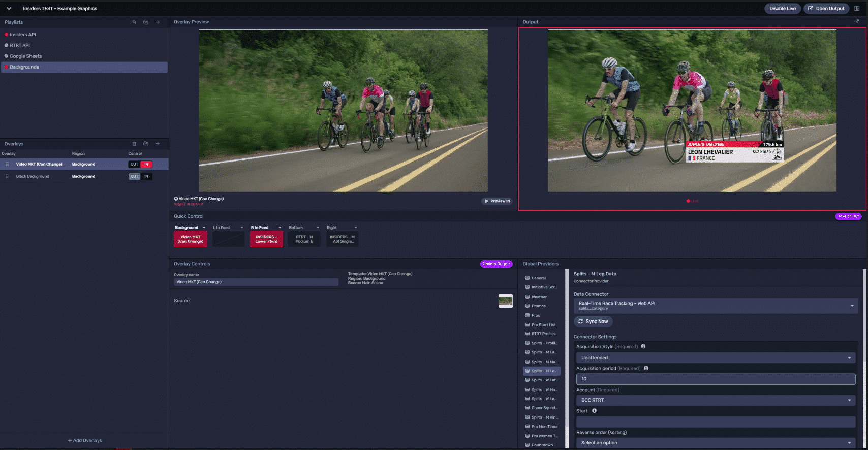Pop out the Output panel
868x450 pixels.
856,22
